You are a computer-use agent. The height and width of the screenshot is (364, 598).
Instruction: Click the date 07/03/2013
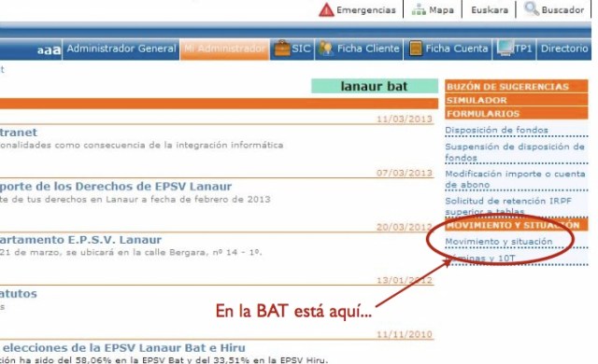405,174
